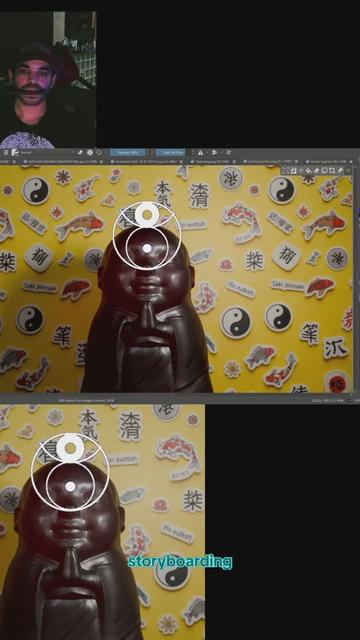Select the fill bucket icon in floating toolbar
This screenshot has width=360, height=640.
click(x=308, y=171)
